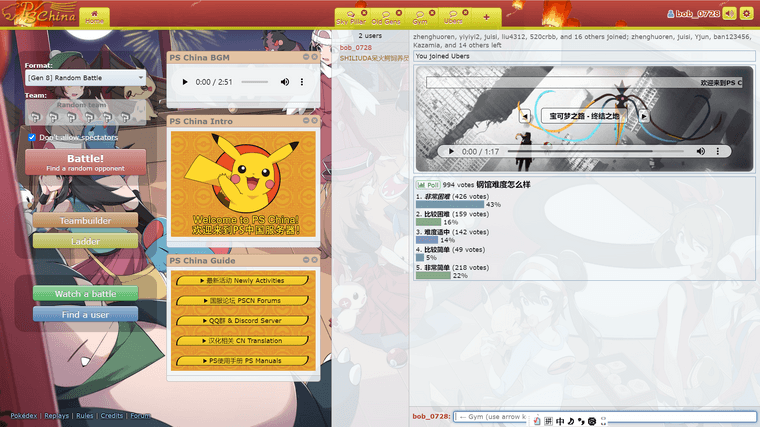Open more options on BGM audio player
The height and width of the screenshot is (427, 760).
(x=302, y=82)
